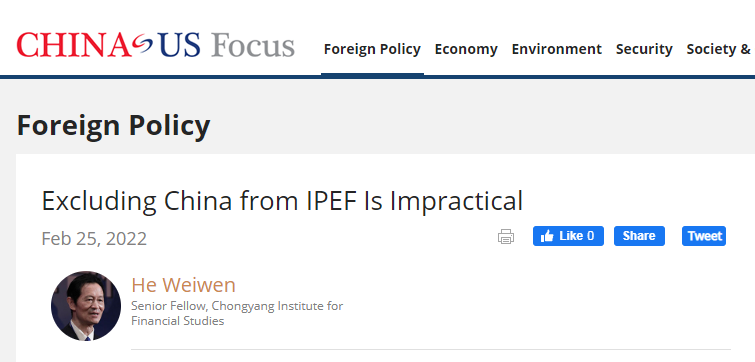
Task: Open He Weiwen's round profile photo
Action: click(86, 306)
